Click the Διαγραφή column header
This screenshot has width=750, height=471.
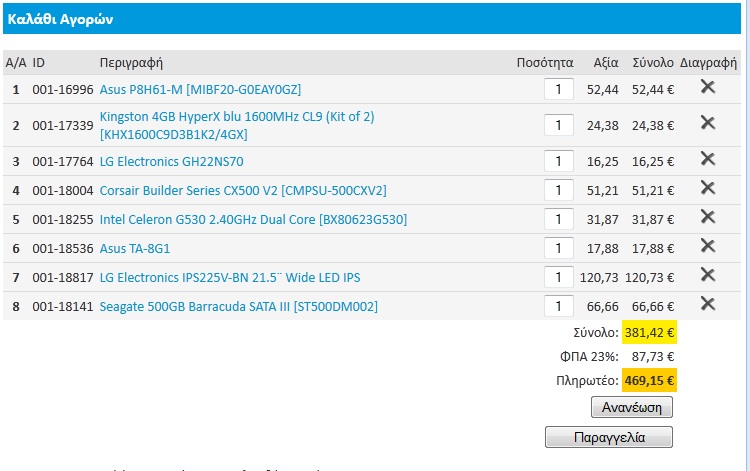(x=708, y=63)
